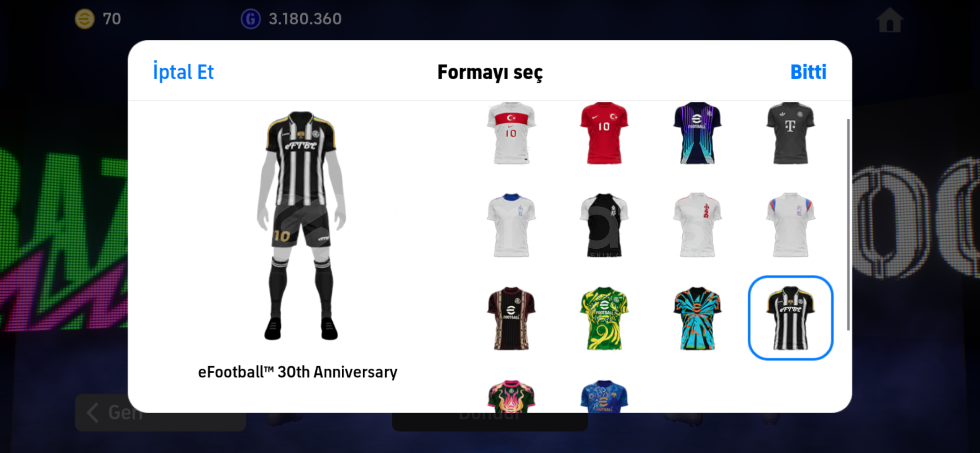Select the white jersey with blue collar
This screenshot has width=980, height=453.
tap(511, 225)
